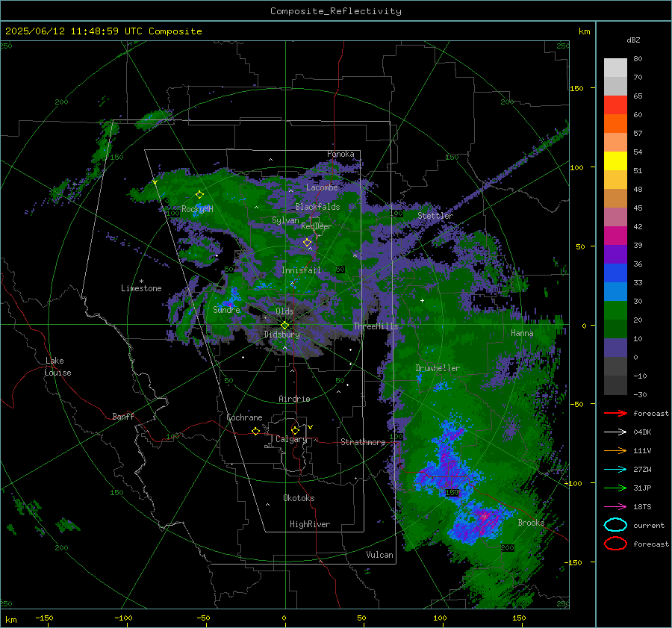Click the km unit label at top-right

[x=584, y=31]
